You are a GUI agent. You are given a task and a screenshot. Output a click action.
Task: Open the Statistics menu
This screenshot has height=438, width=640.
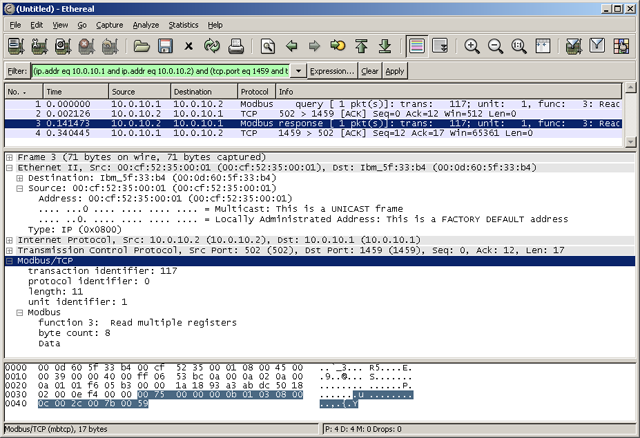[x=183, y=25]
